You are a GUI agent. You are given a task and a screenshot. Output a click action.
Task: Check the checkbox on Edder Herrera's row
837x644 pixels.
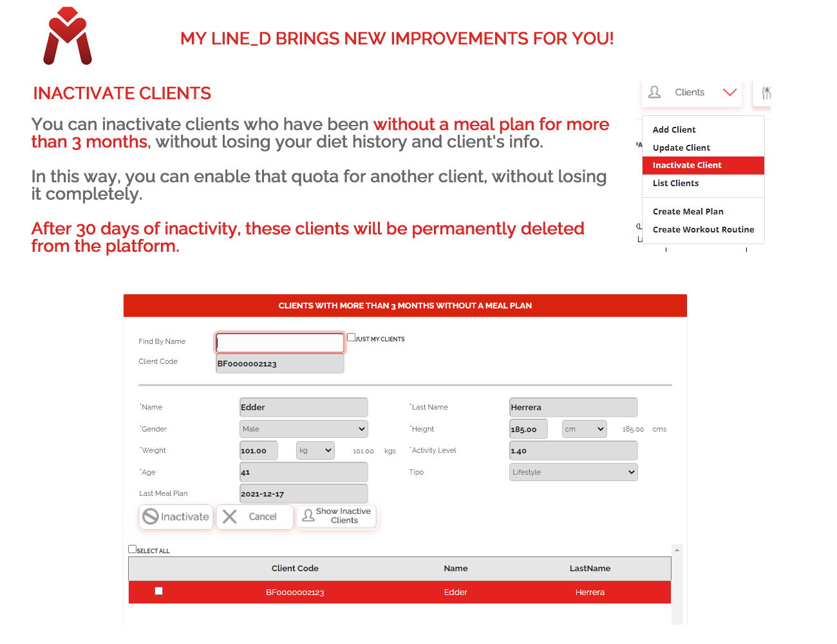[x=158, y=591]
